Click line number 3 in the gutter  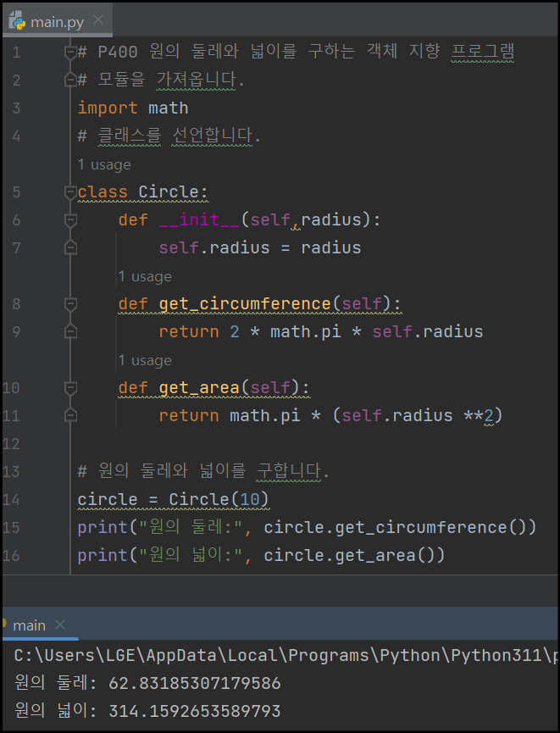tap(16, 108)
